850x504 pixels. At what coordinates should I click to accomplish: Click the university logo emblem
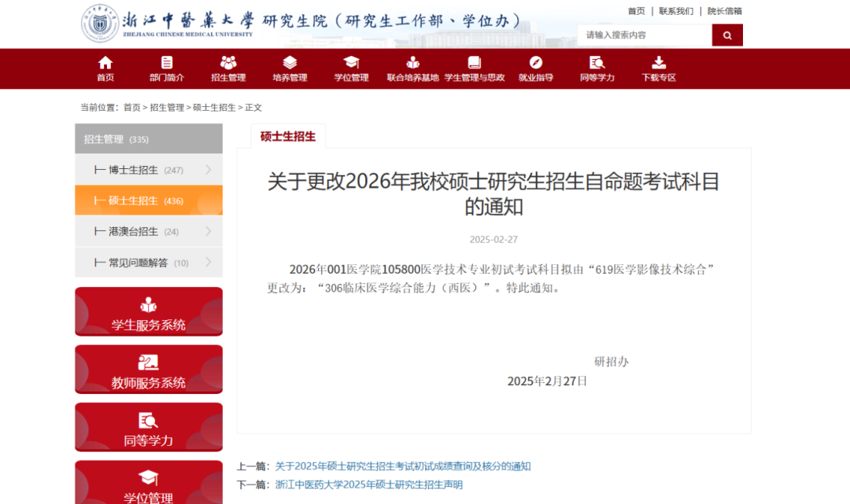pyautogui.click(x=100, y=24)
